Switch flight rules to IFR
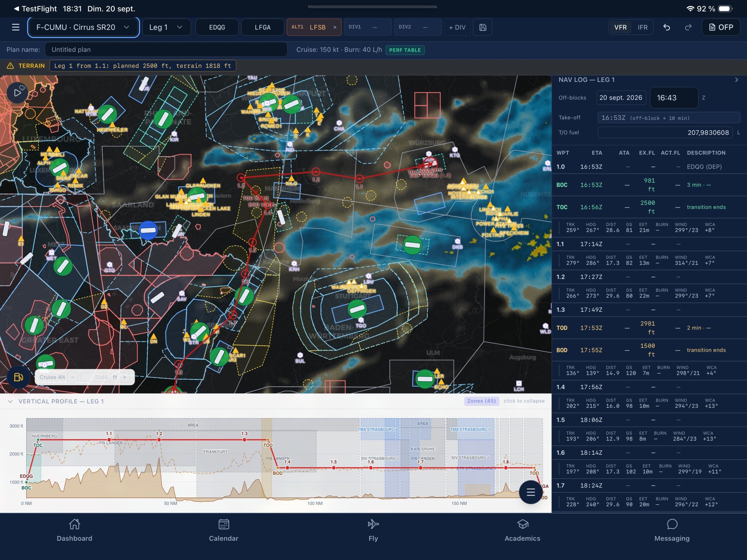The image size is (747, 560). point(642,27)
